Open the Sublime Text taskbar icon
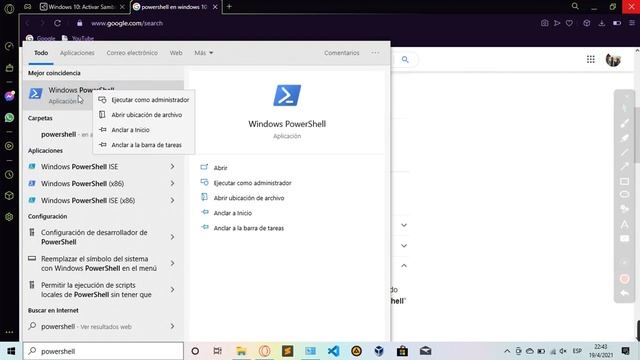The height and width of the screenshot is (360, 640). click(287, 351)
